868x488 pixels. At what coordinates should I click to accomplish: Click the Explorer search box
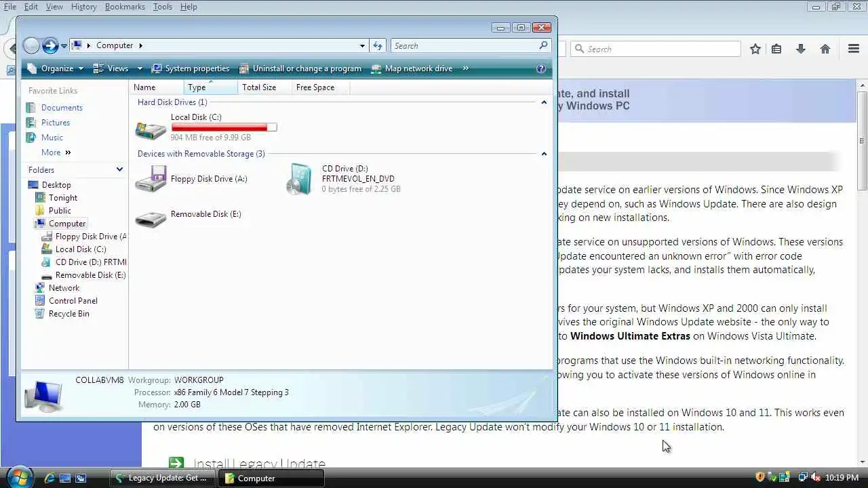pos(470,45)
